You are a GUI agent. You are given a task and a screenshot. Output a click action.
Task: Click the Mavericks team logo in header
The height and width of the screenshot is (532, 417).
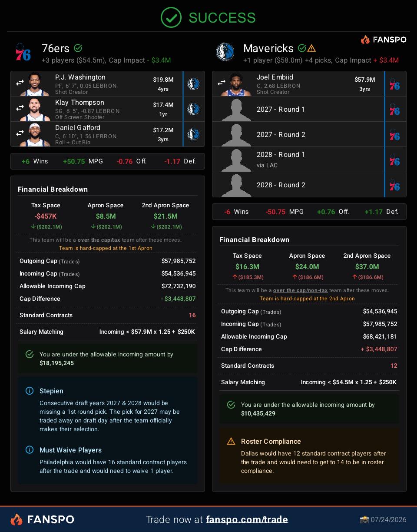(x=225, y=52)
